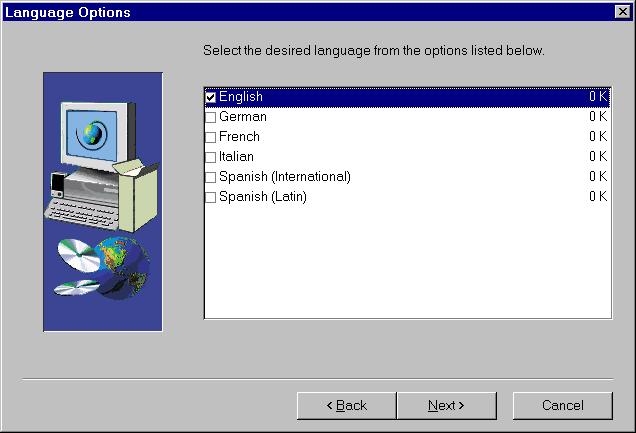Uncheck the English language checkbox
The width and height of the screenshot is (636, 433).
(211, 97)
